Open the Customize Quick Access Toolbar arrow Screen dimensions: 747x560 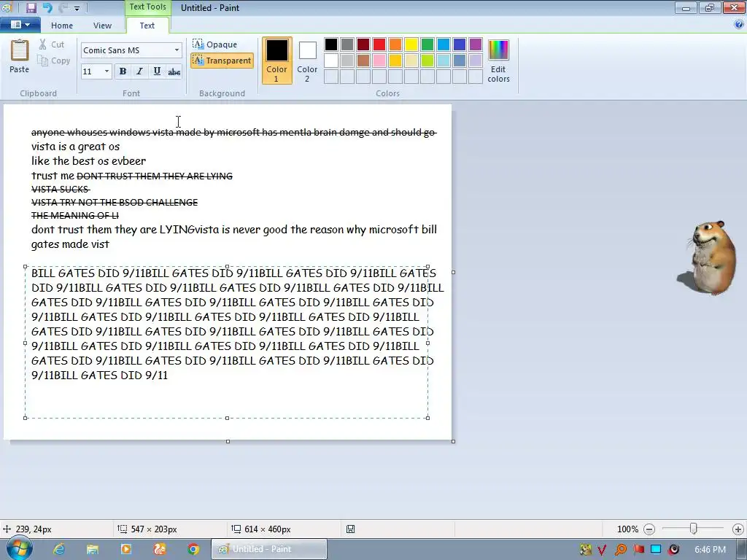click(77, 9)
